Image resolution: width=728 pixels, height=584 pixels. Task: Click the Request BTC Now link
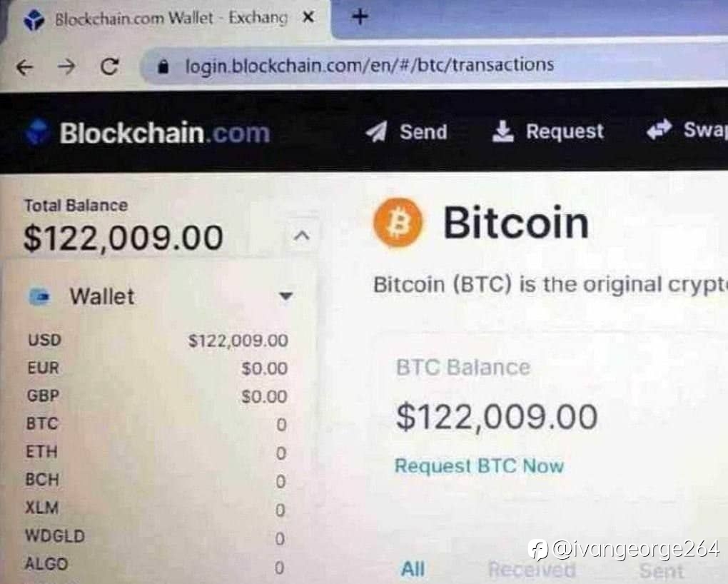coord(479,465)
